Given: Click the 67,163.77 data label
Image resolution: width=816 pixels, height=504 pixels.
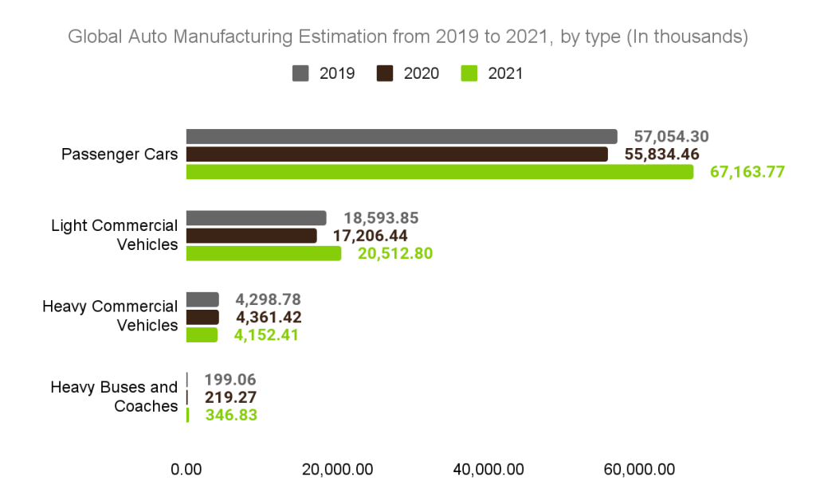Looking at the screenshot, I should 746,171.
